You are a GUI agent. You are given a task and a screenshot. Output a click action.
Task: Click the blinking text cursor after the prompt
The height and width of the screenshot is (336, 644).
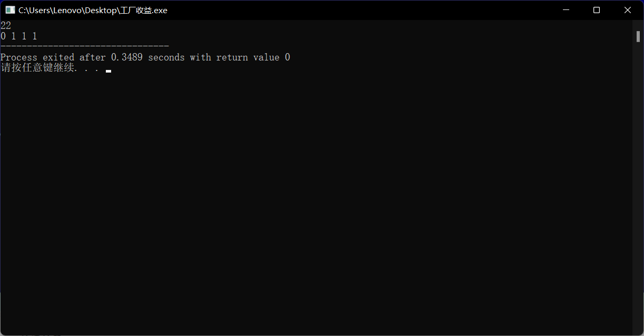point(108,70)
